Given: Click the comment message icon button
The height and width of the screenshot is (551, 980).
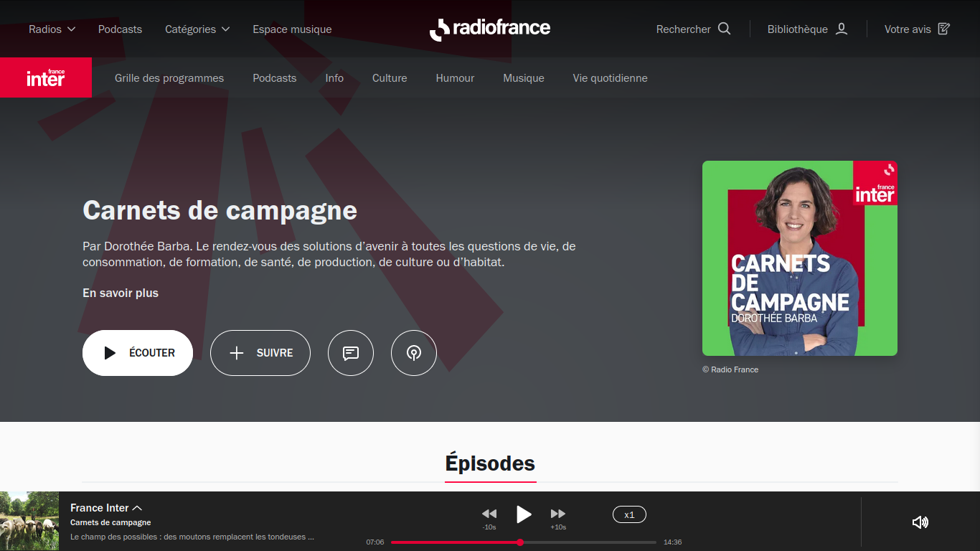Looking at the screenshot, I should [x=351, y=353].
